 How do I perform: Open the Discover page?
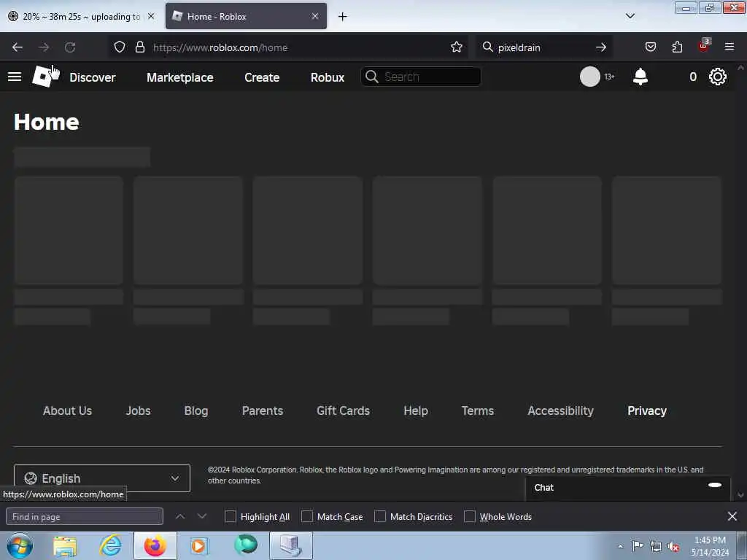click(x=93, y=77)
